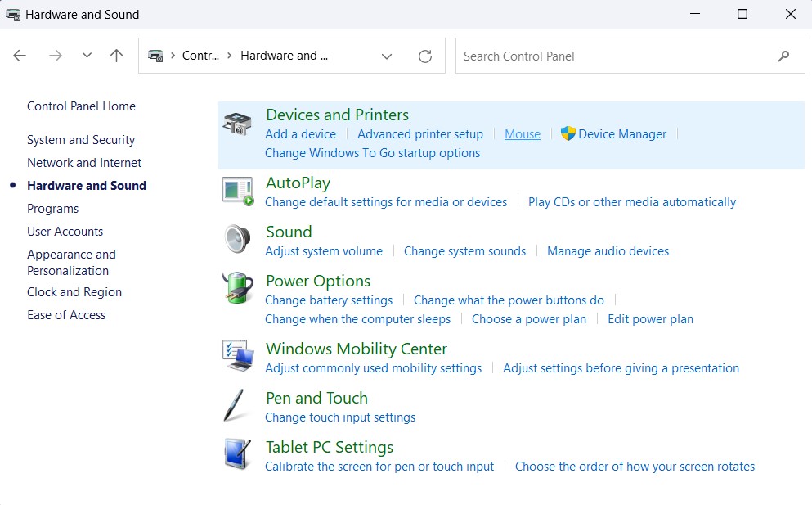Viewport: 812px width, 505px height.
Task: Click 'Change battery settings'
Action: (329, 300)
